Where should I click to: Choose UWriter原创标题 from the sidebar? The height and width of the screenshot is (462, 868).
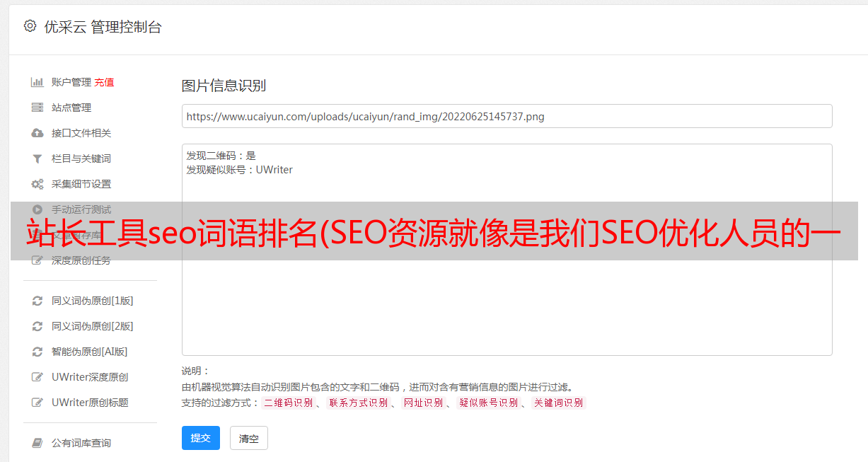[90, 403]
